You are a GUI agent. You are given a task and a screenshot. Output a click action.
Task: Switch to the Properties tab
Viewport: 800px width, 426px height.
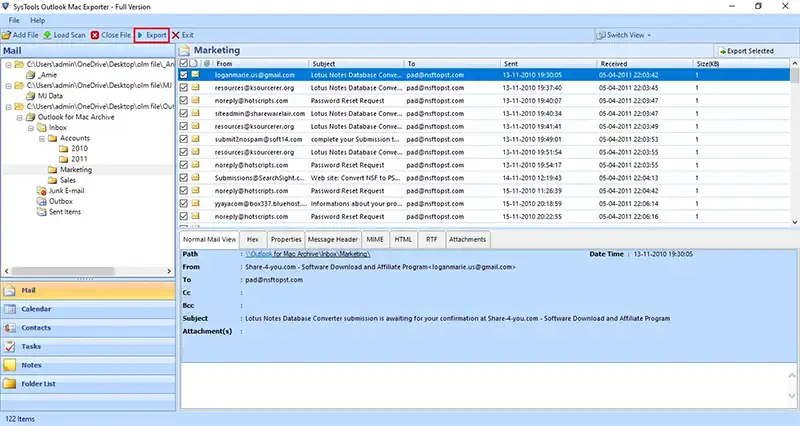286,239
